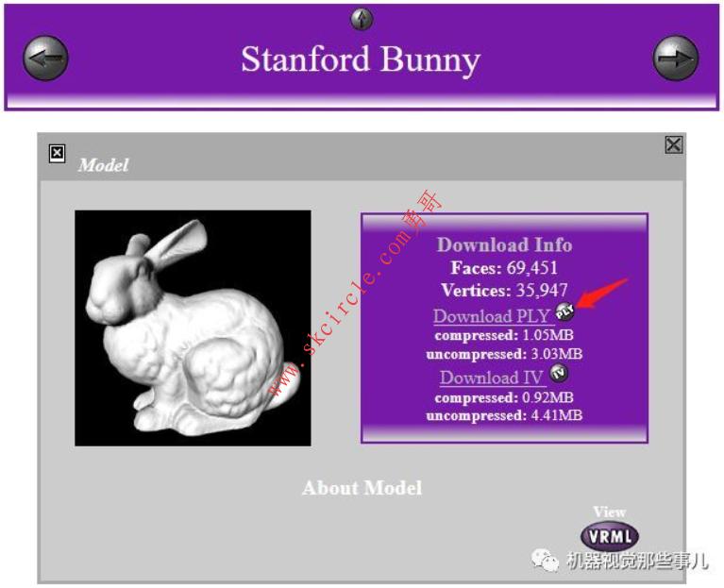
Task: Click the round IV download icon
Action: tap(559, 373)
